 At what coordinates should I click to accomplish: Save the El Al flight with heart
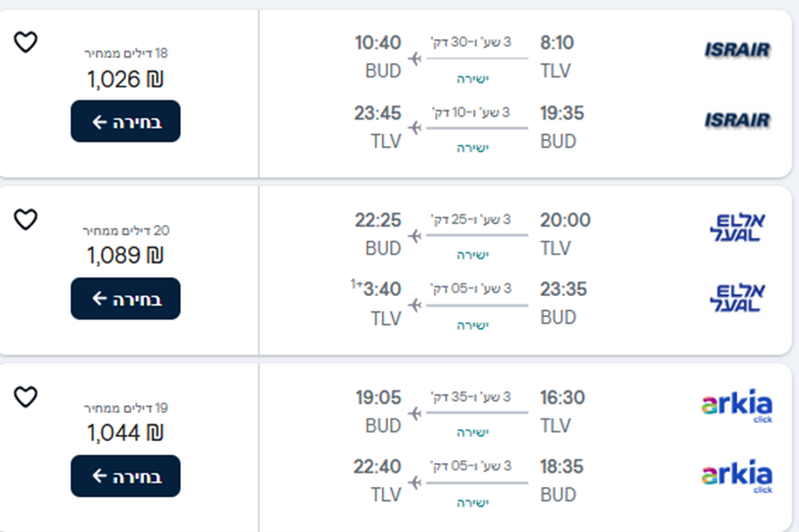pyautogui.click(x=26, y=219)
